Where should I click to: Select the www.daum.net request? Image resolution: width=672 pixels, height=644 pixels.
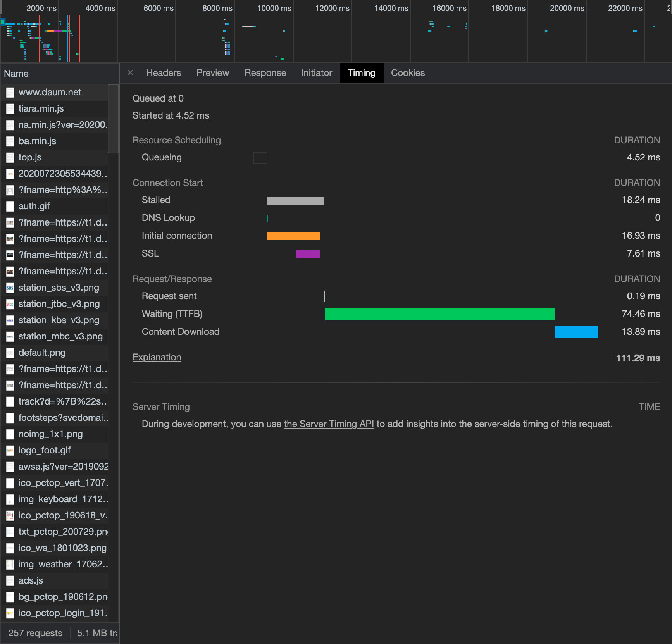tap(54, 92)
